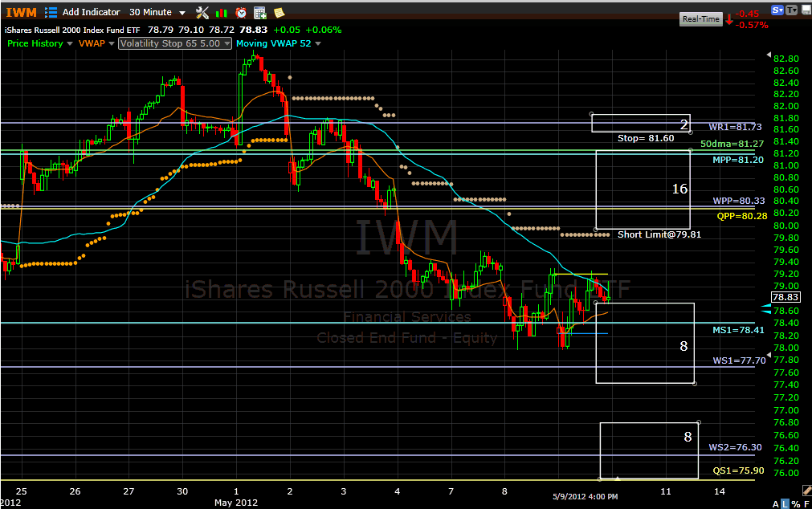
Task: Click the green-red bar chart style icon
Action: (x=222, y=13)
